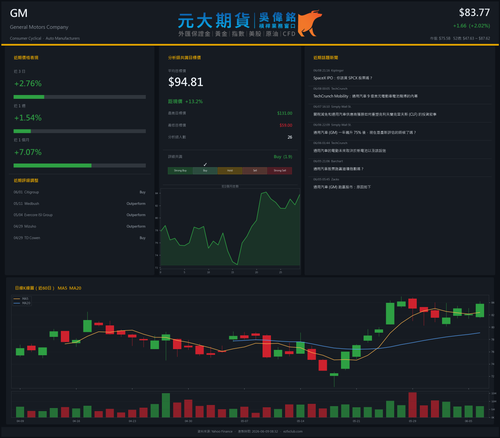Image resolution: width=500 pixels, height=438 pixels.
Task: Open the Barchart-sourced news headline
Action: (x=338, y=169)
